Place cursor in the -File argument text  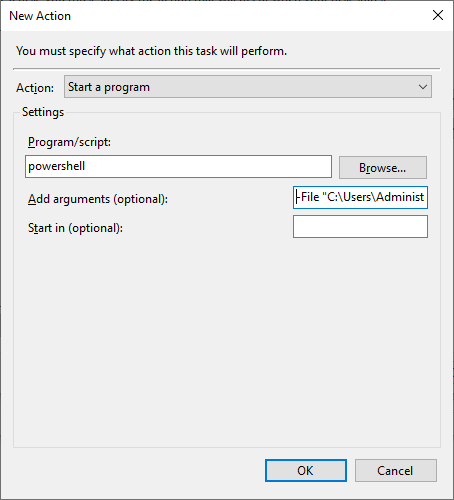[360, 197]
